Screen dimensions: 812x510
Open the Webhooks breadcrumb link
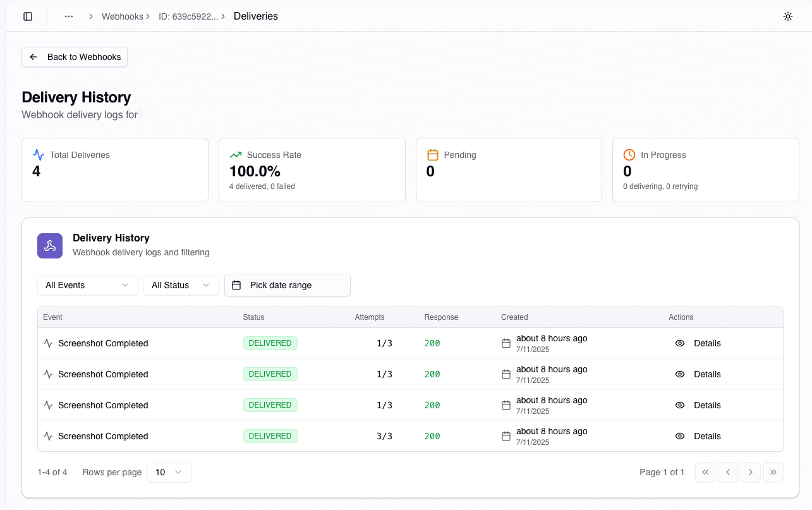[x=123, y=16]
